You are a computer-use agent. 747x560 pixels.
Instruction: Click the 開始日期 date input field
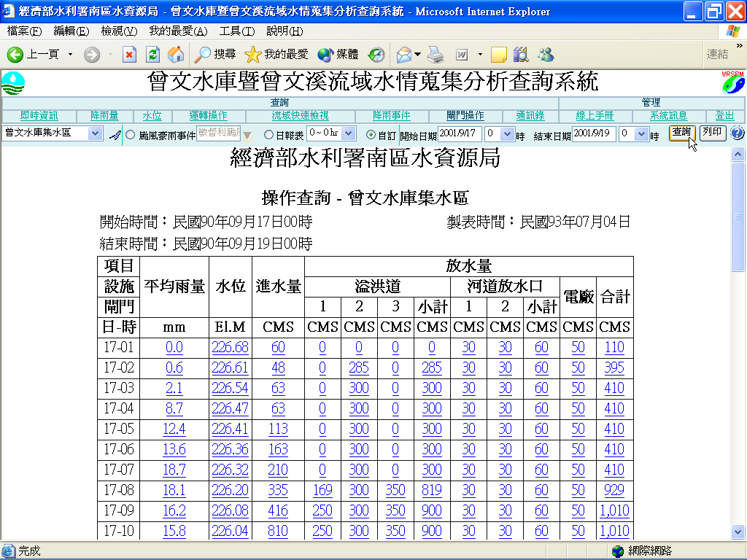coord(460,134)
